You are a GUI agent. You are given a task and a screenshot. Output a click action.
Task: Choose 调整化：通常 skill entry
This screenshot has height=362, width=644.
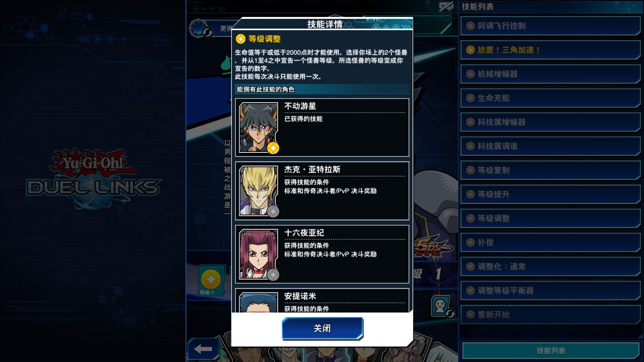(550, 267)
